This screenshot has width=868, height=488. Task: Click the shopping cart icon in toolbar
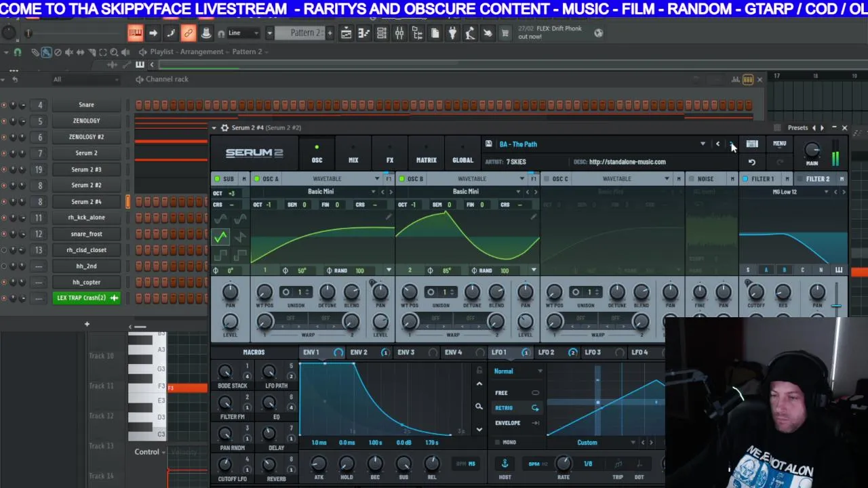click(x=505, y=33)
